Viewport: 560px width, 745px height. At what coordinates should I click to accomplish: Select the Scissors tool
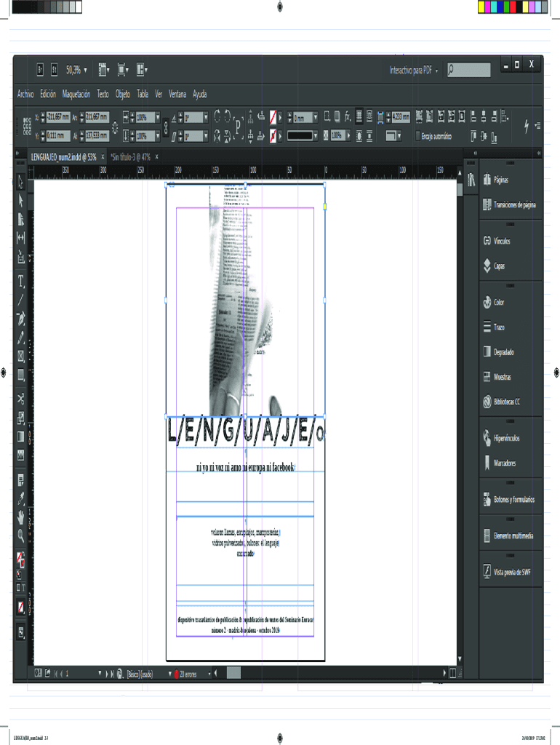20,399
